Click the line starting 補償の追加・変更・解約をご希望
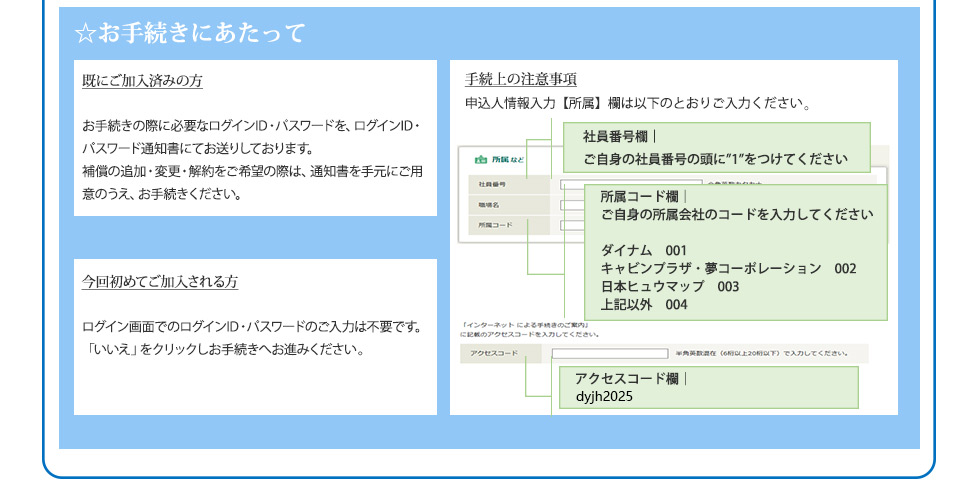980x480 pixels. [x=252, y=171]
